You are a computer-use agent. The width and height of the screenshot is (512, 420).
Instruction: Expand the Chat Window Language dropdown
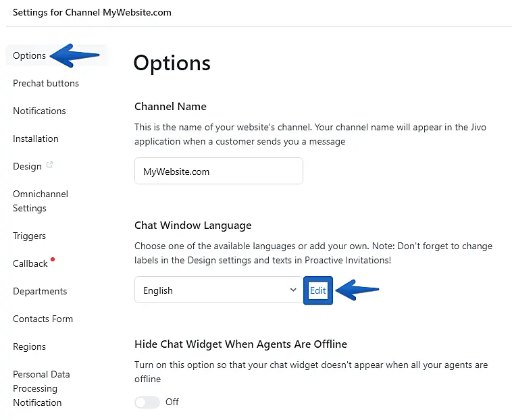pyautogui.click(x=218, y=290)
